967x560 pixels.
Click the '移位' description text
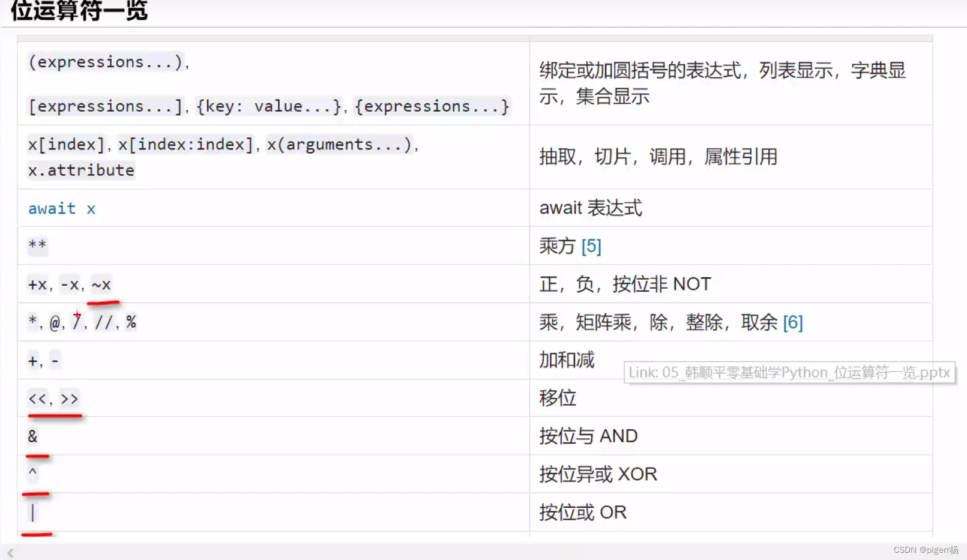coord(558,398)
